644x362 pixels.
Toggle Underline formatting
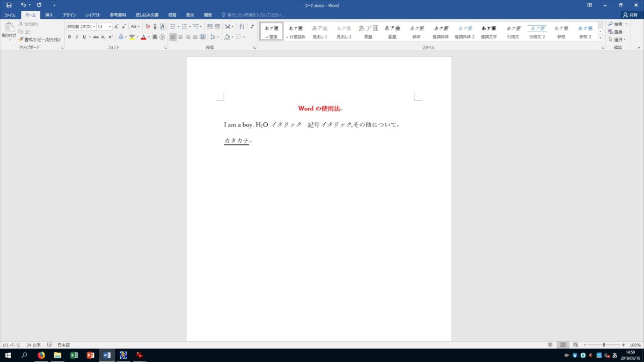point(84,37)
